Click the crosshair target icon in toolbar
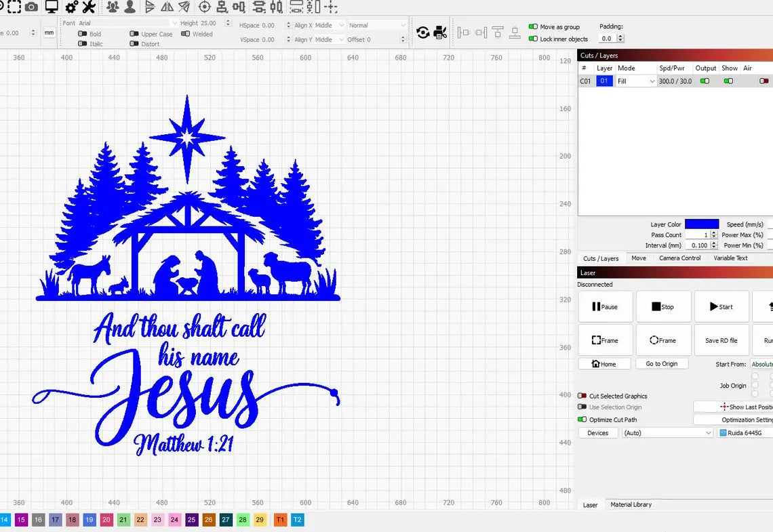Image resolution: width=773 pixels, height=532 pixels. click(204, 7)
